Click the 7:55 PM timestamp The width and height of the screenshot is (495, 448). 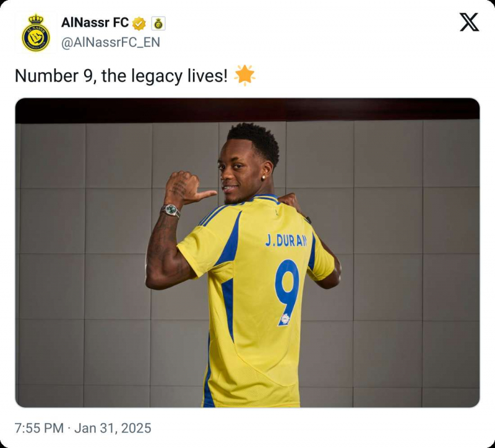[39, 428]
